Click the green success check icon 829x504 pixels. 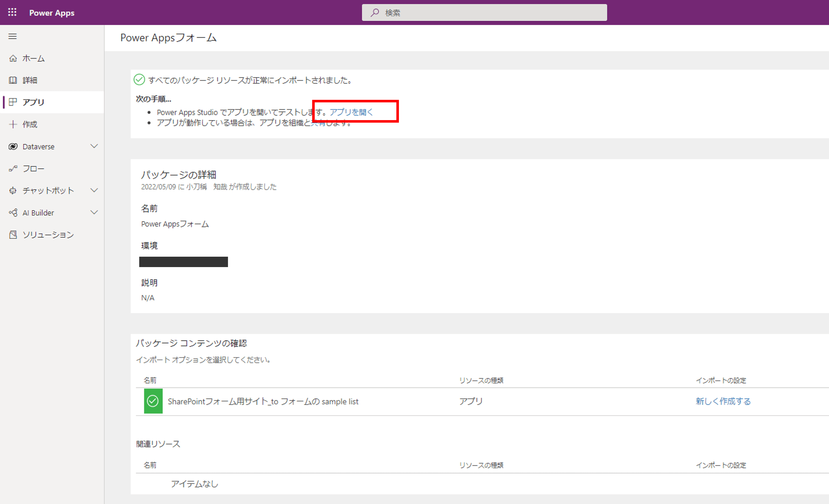pos(139,80)
